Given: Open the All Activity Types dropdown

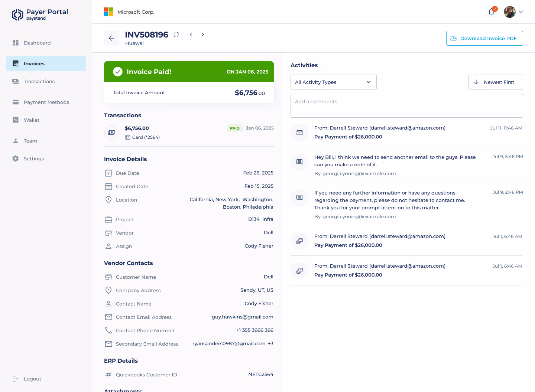Looking at the screenshot, I should tap(334, 82).
